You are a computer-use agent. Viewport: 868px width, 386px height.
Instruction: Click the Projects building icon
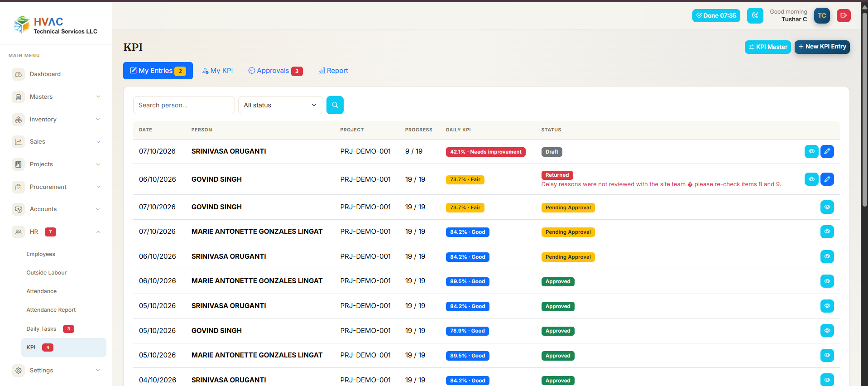pyautogui.click(x=18, y=164)
